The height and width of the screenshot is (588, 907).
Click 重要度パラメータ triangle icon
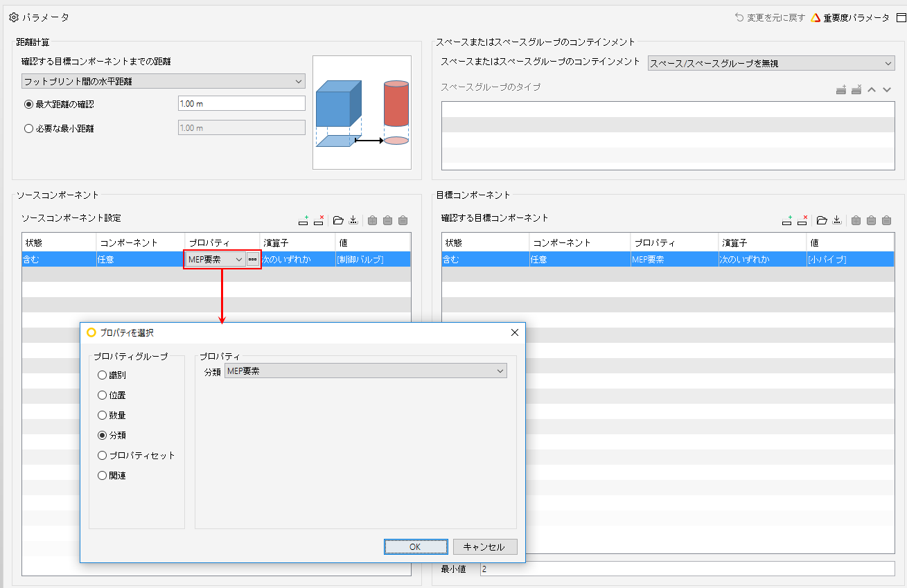816,17
